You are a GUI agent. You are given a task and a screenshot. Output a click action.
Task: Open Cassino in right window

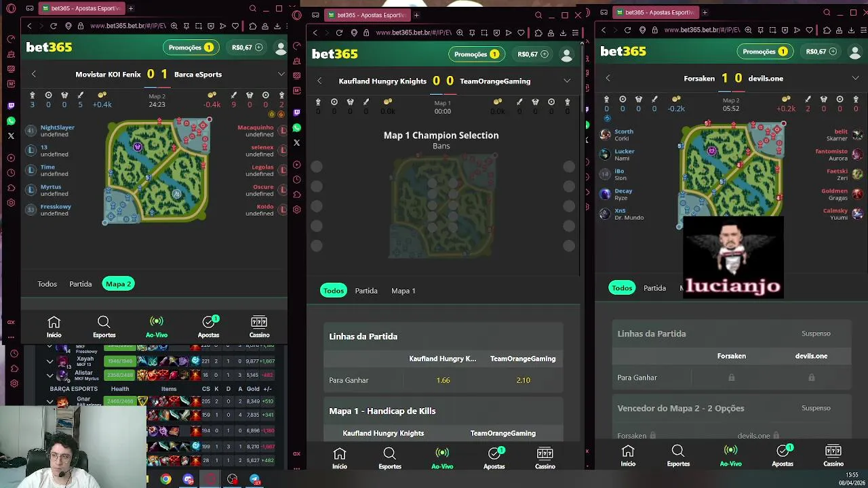point(833,455)
